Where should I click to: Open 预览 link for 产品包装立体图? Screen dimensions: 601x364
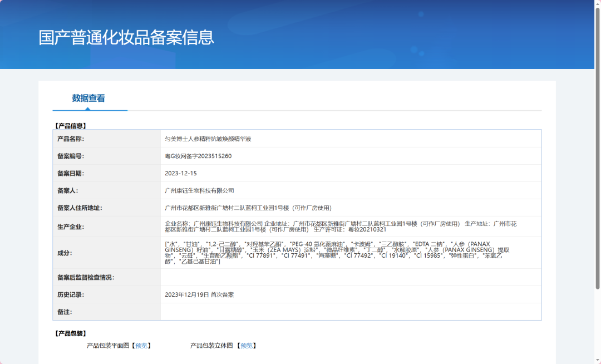247,346
